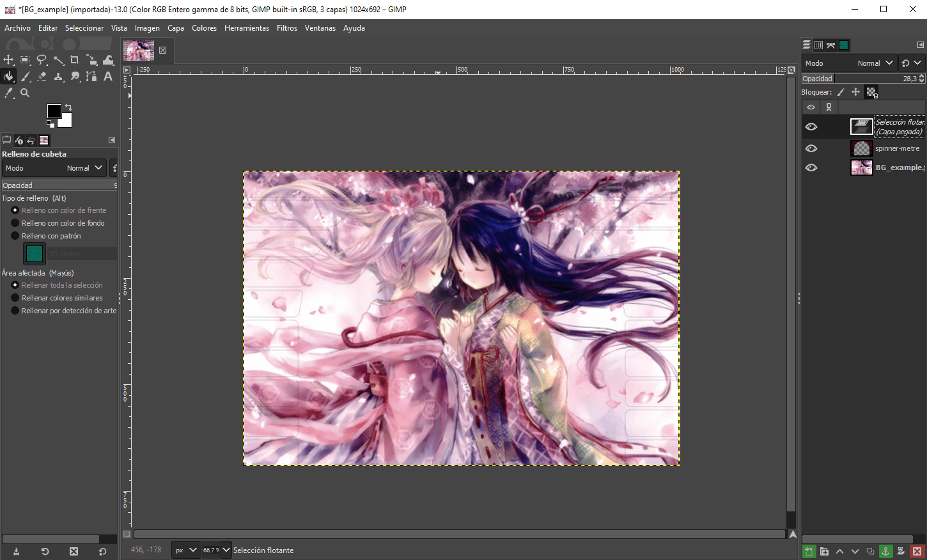Hide the spinner-metre layer
The width and height of the screenshot is (927, 560).
click(811, 148)
